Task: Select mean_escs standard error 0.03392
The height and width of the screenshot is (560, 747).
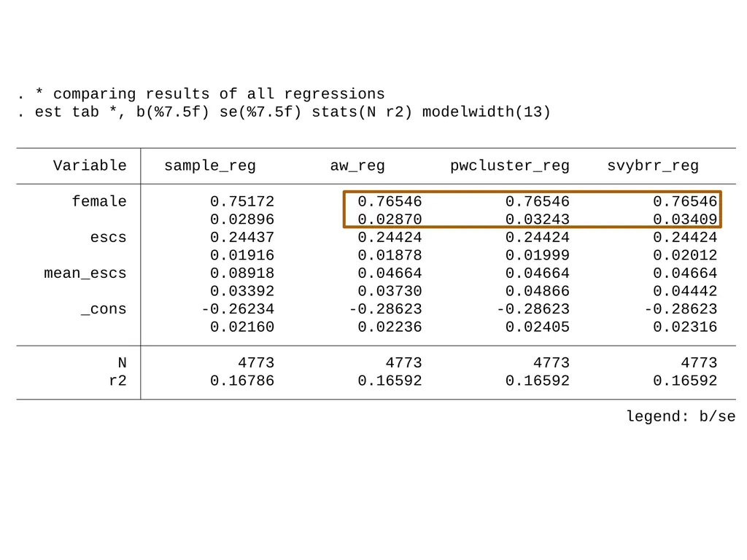Action: [x=242, y=291]
